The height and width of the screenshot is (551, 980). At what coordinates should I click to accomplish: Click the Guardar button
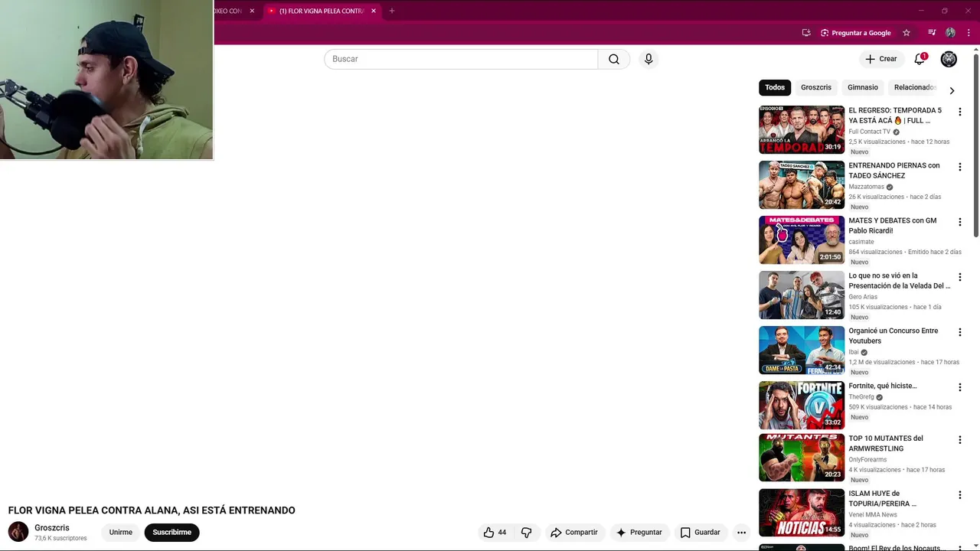701,533
